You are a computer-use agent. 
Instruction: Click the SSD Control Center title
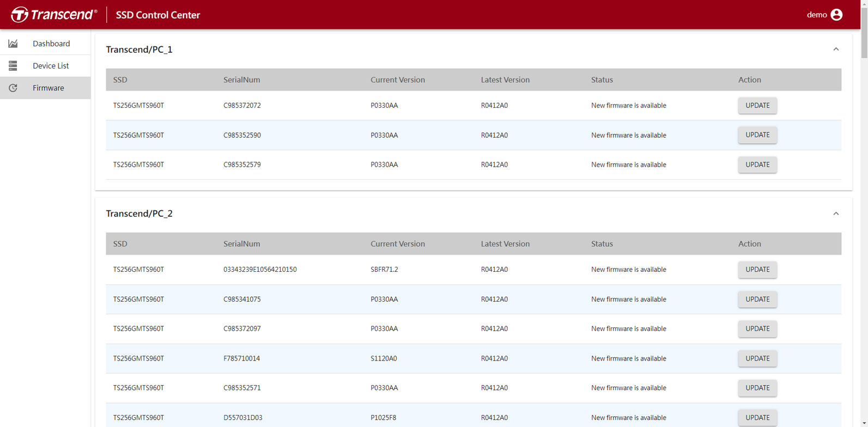158,15
